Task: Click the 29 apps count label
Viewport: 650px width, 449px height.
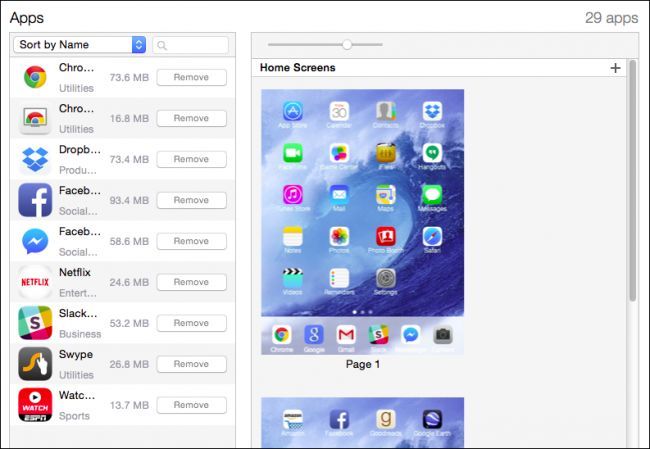Action: (611, 18)
